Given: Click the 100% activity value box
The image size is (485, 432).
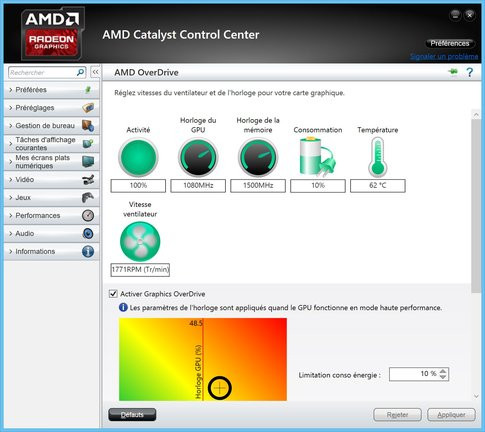Looking at the screenshot, I should [138, 186].
